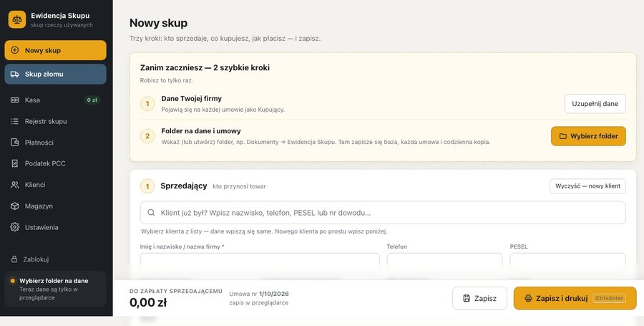Go to Skup złomu section
The width and height of the screenshot is (644, 326).
pyautogui.click(x=55, y=74)
